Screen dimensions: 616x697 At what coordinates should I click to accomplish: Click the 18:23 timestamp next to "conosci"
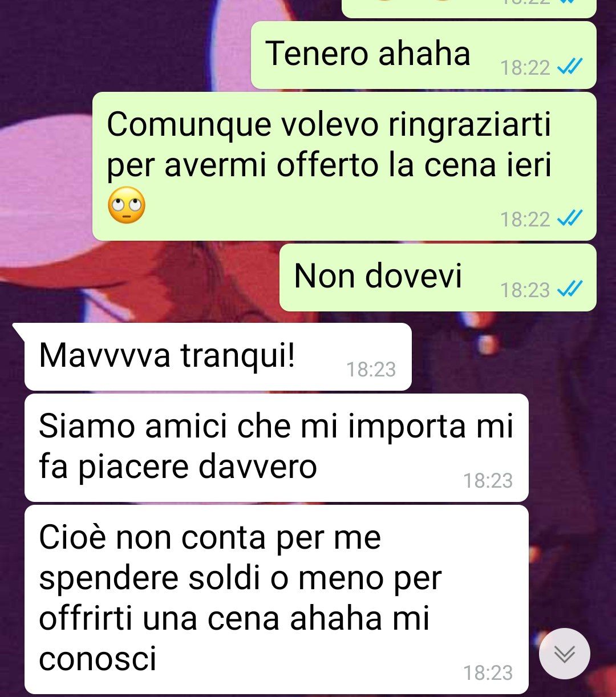coord(488,673)
